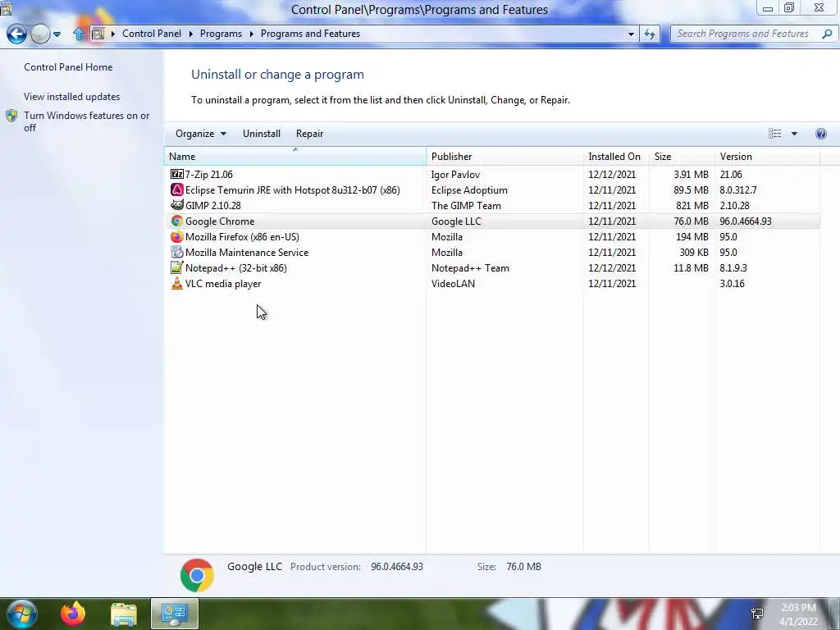Select the GIMP 2.10.28 entry
The image size is (840, 630).
213,205
